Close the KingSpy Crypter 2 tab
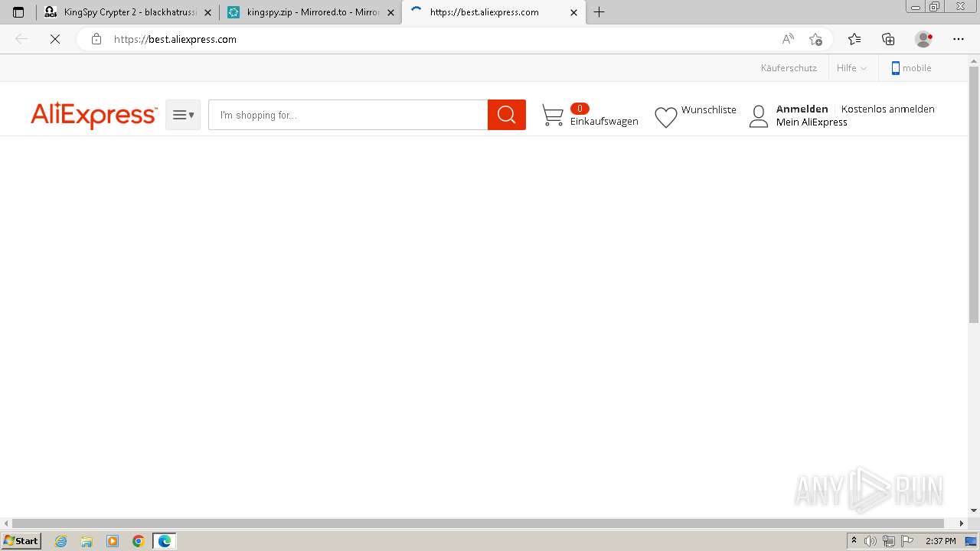 point(207,12)
